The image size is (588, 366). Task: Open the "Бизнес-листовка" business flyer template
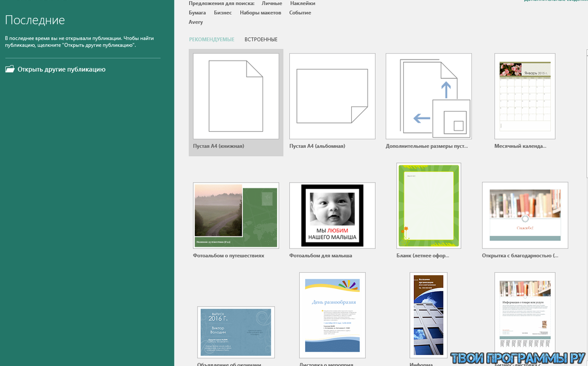(x=525, y=315)
